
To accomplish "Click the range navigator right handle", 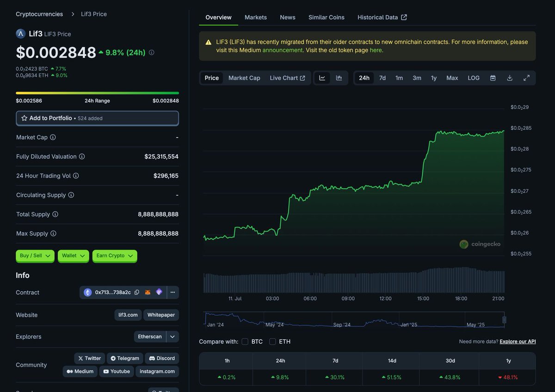I will tap(504, 320).
